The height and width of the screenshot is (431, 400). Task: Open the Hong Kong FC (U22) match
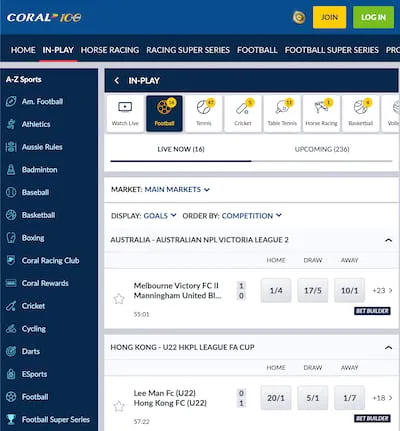pyautogui.click(x=170, y=403)
